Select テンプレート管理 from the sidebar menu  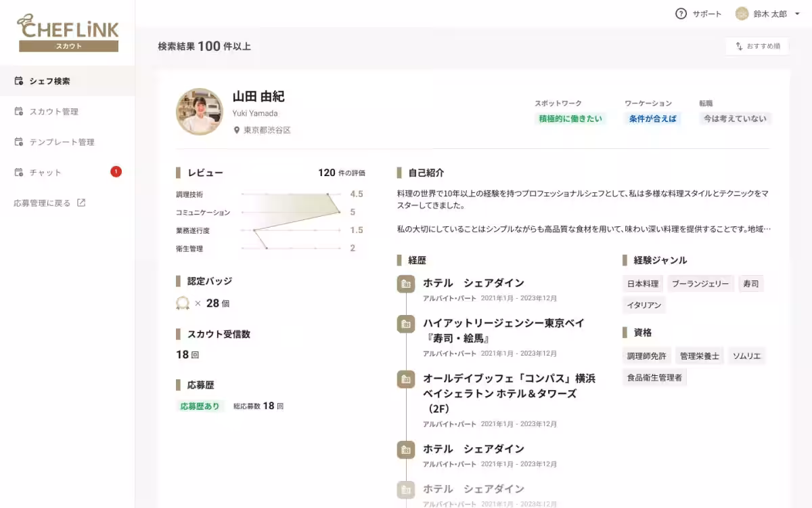pos(64,142)
